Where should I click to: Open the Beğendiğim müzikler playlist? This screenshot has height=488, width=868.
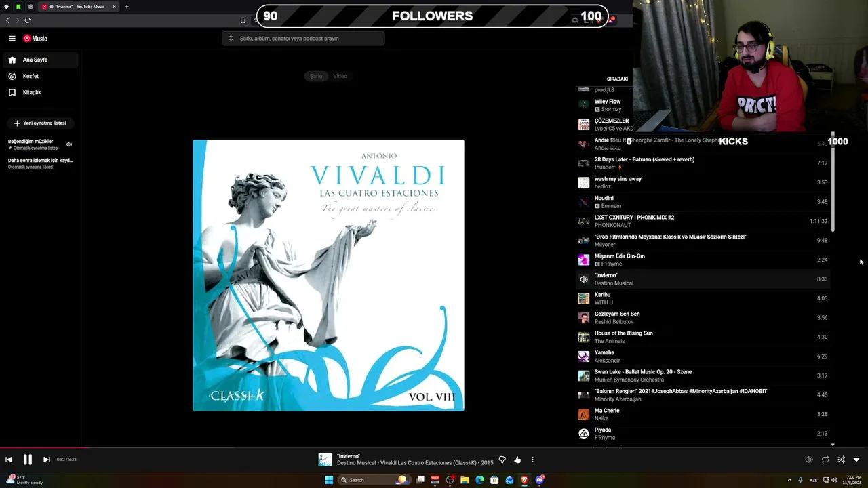click(x=39, y=144)
